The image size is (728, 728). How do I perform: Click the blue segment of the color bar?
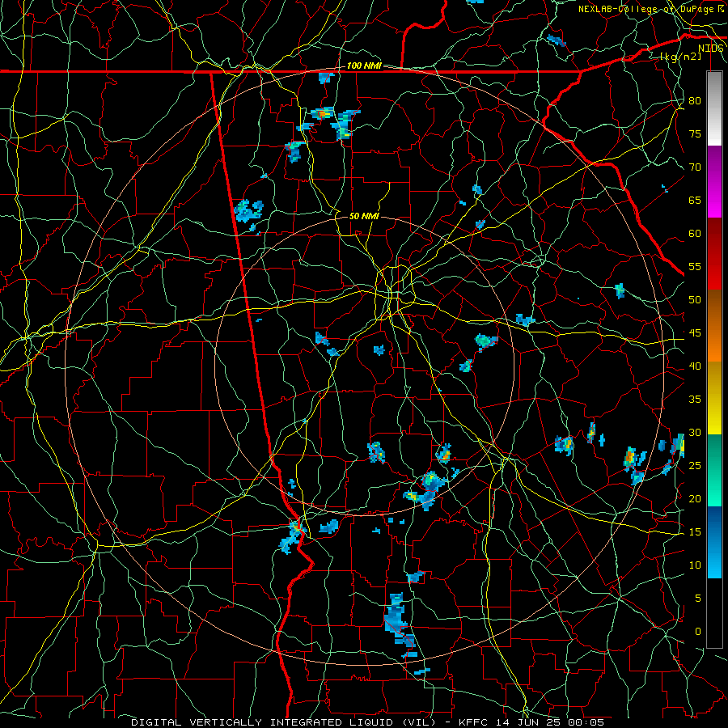714,542
